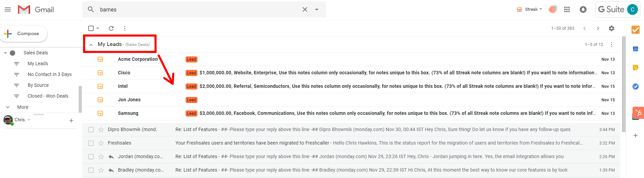Toggle the select-all checkbox in the toolbar
644x178 pixels.
pos(91,28)
